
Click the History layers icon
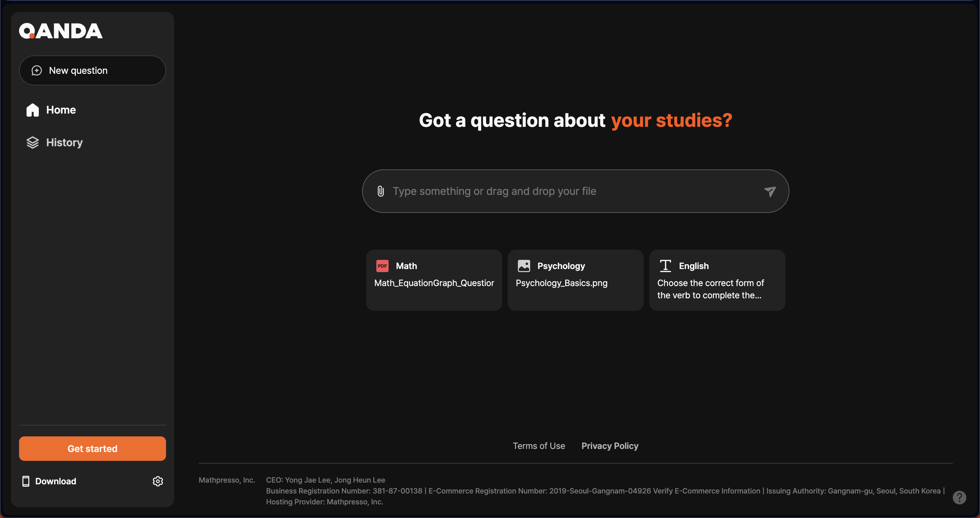click(x=33, y=143)
